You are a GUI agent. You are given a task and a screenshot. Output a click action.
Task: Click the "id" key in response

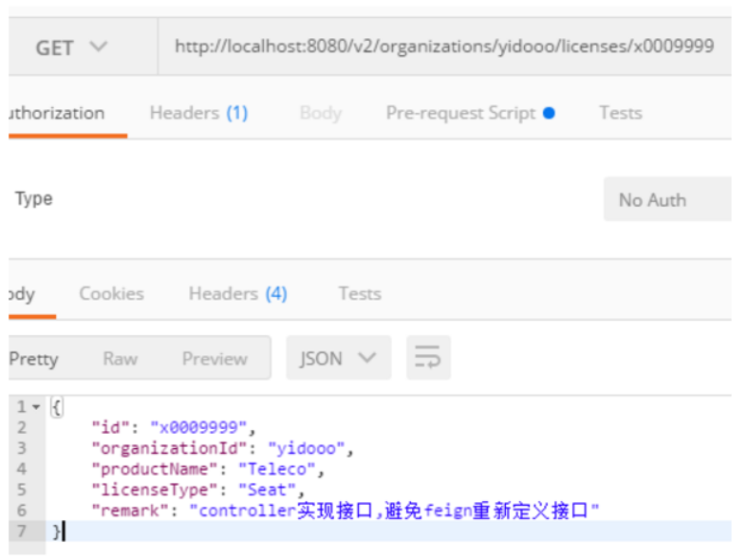(x=110, y=428)
